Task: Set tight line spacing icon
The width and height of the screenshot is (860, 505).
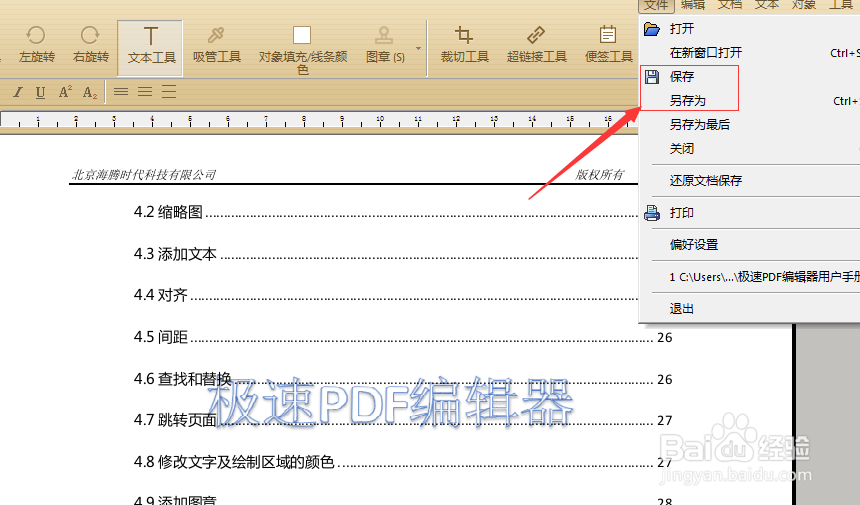Action: (121, 92)
